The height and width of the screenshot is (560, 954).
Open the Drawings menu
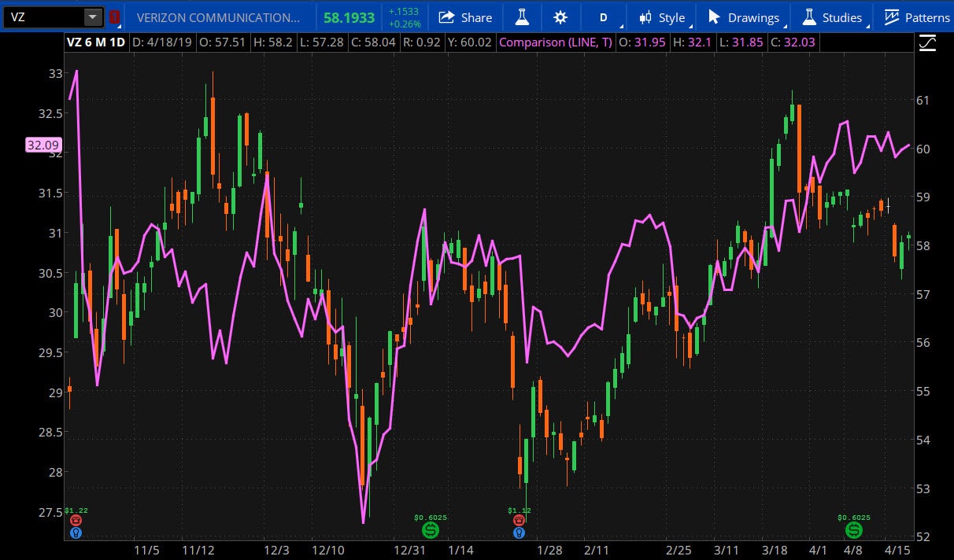tap(744, 17)
